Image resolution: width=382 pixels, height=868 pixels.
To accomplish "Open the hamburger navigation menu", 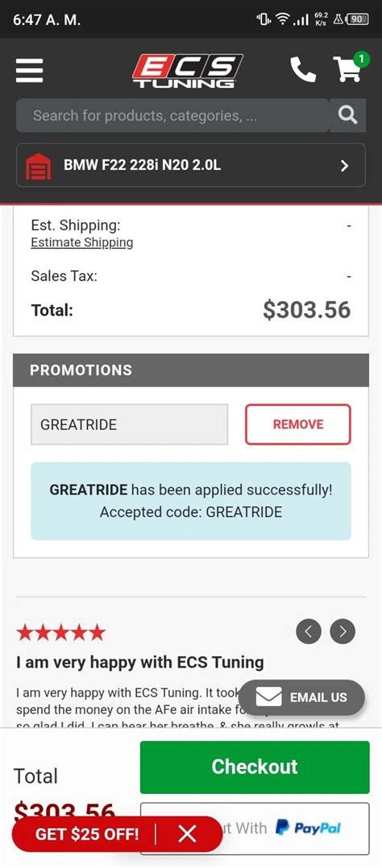I will pos(29,70).
